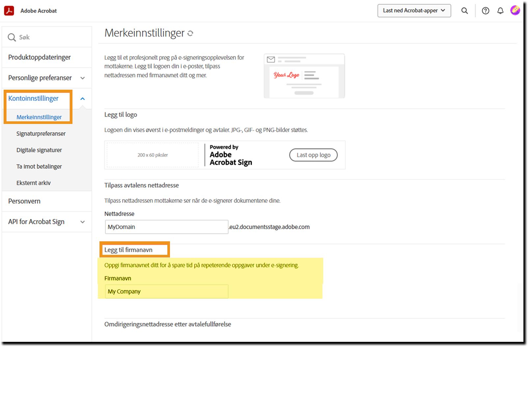This screenshot has height=417, width=532.
Task: Click the Adobe Acrobat title text
Action: click(x=39, y=11)
